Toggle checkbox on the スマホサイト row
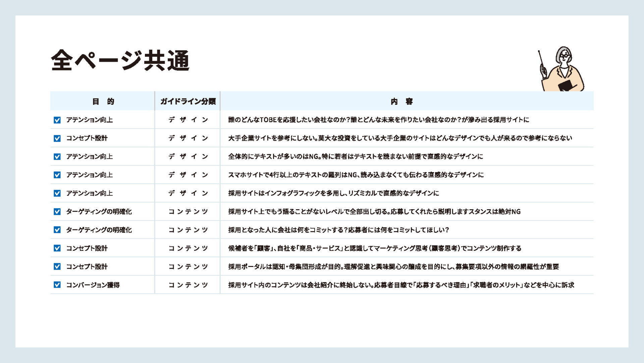This screenshot has width=644, height=363. pos(57,175)
